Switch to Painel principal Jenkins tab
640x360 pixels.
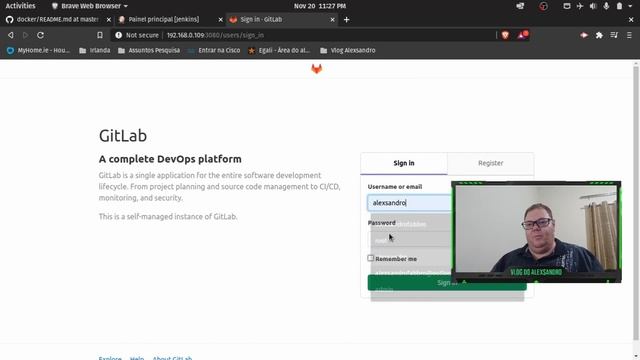(x=169, y=20)
